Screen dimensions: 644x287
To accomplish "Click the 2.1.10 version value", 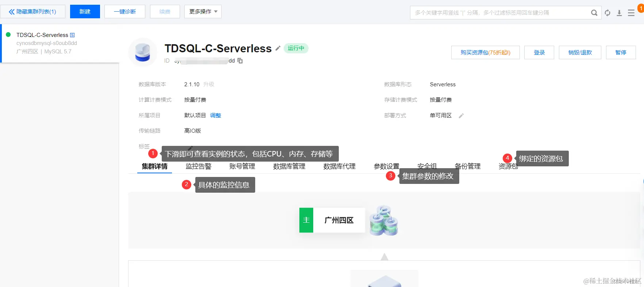I will (x=192, y=84).
